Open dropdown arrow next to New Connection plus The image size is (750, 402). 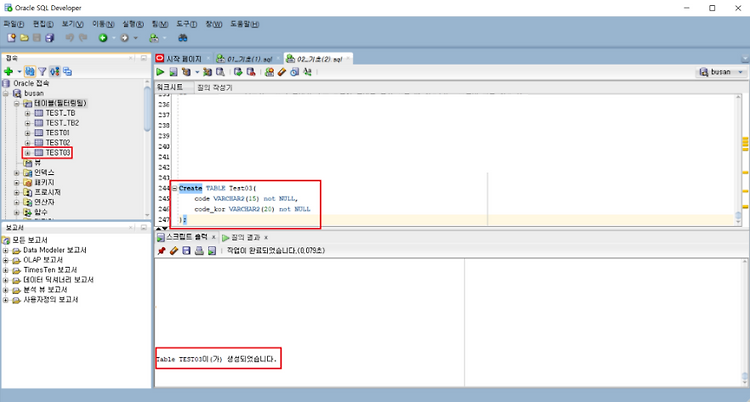pos(19,72)
